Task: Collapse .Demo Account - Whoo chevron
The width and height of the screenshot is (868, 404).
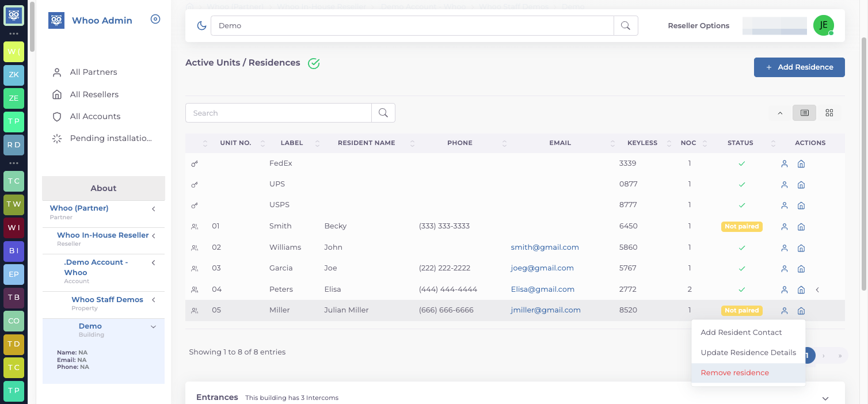Action: (154, 263)
